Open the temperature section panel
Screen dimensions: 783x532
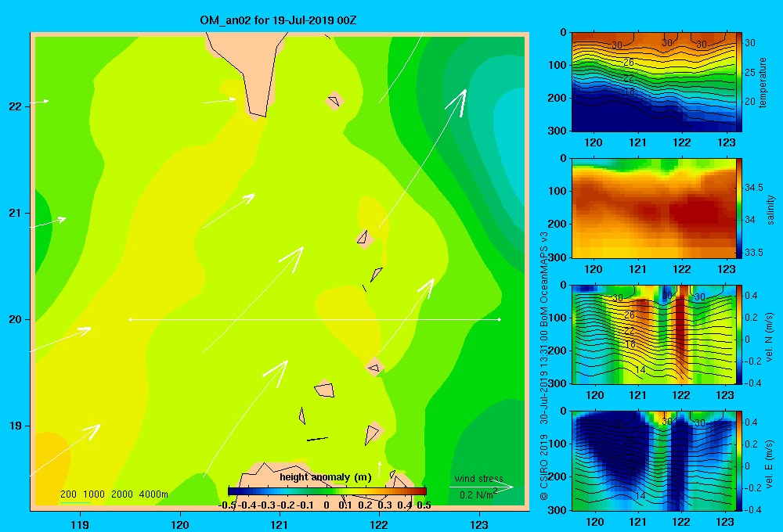pyautogui.click(x=654, y=82)
